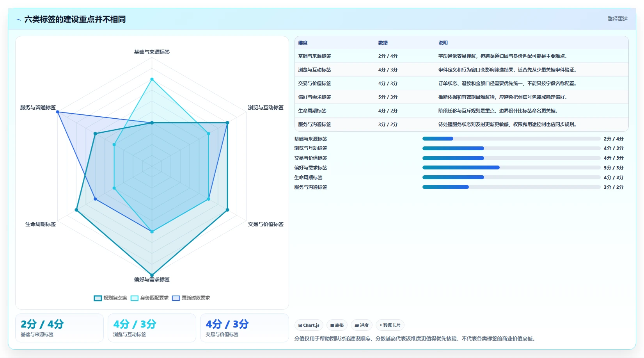Click the table value 5分 / 3分
The image size is (644, 358).
(388, 97)
